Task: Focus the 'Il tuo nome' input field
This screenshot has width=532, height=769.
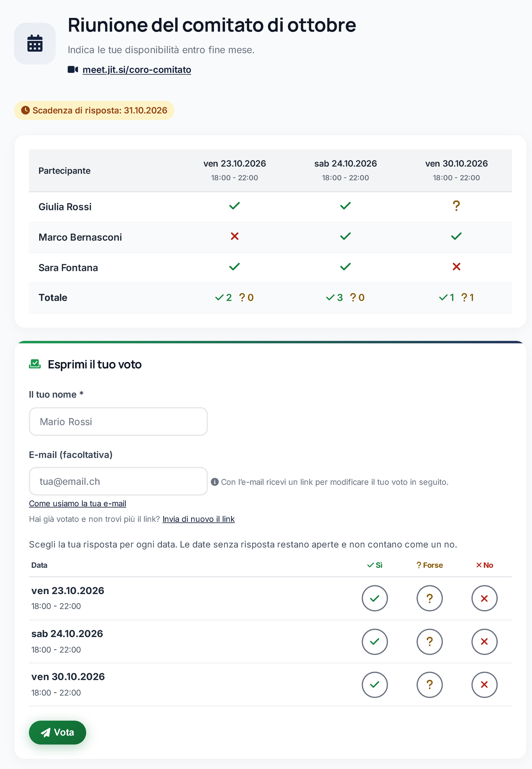Action: (118, 421)
